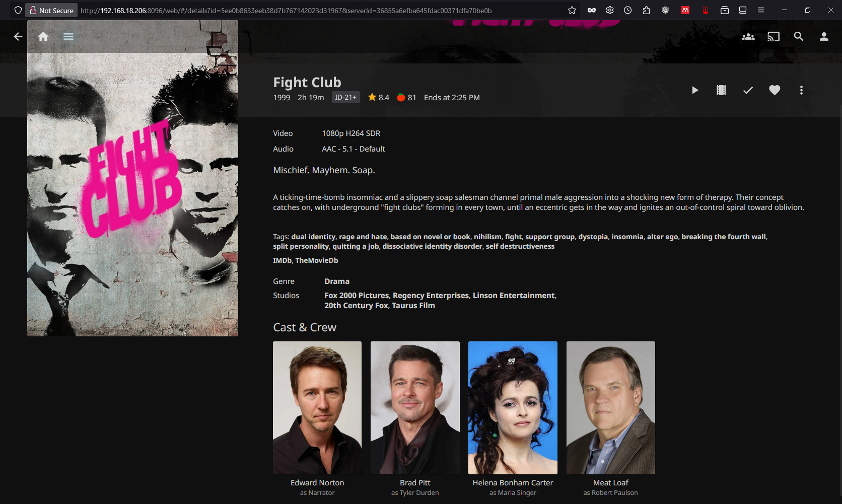The width and height of the screenshot is (842, 504).
Task: Click the 8.4 star rating
Action: 378,97
